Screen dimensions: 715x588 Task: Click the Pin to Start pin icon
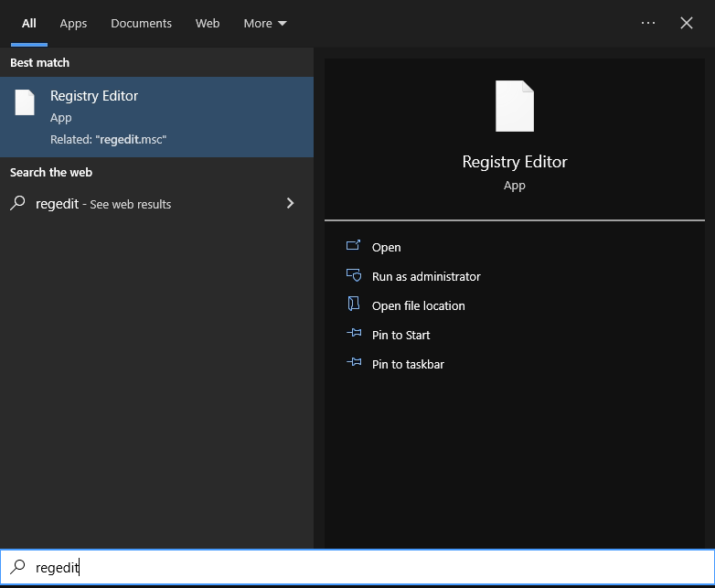coord(354,335)
